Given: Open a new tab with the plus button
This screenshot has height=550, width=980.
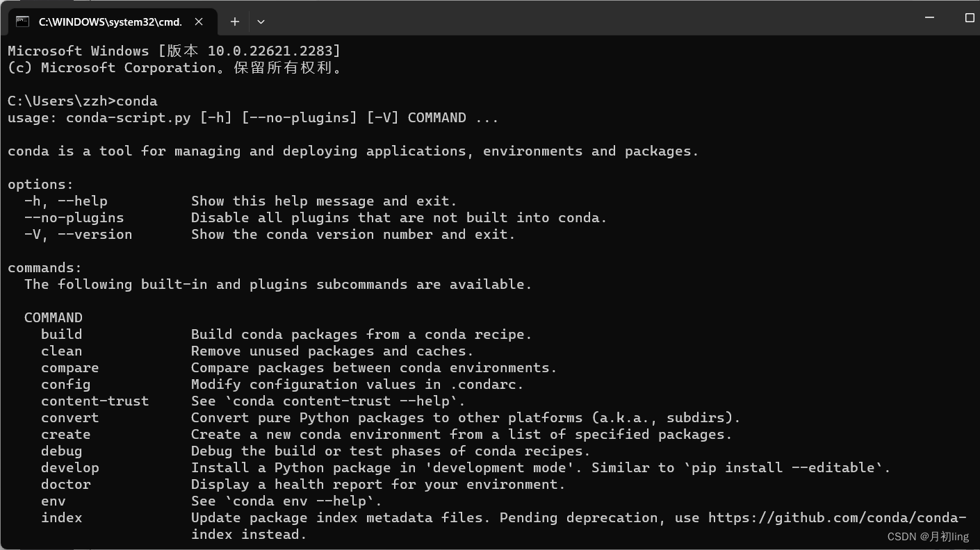Looking at the screenshot, I should (234, 22).
